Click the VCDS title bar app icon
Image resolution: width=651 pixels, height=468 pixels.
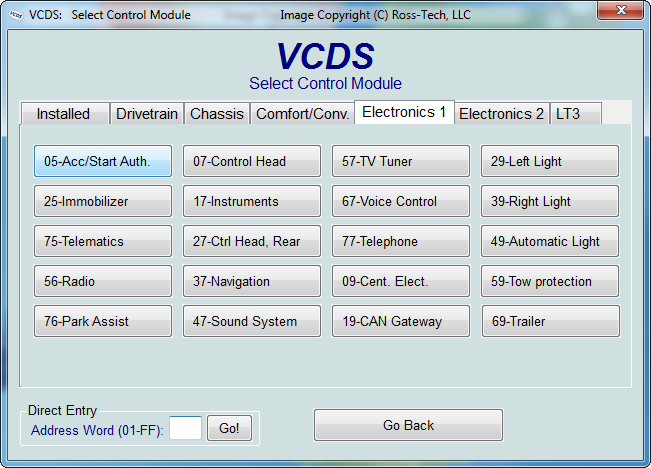pos(16,15)
